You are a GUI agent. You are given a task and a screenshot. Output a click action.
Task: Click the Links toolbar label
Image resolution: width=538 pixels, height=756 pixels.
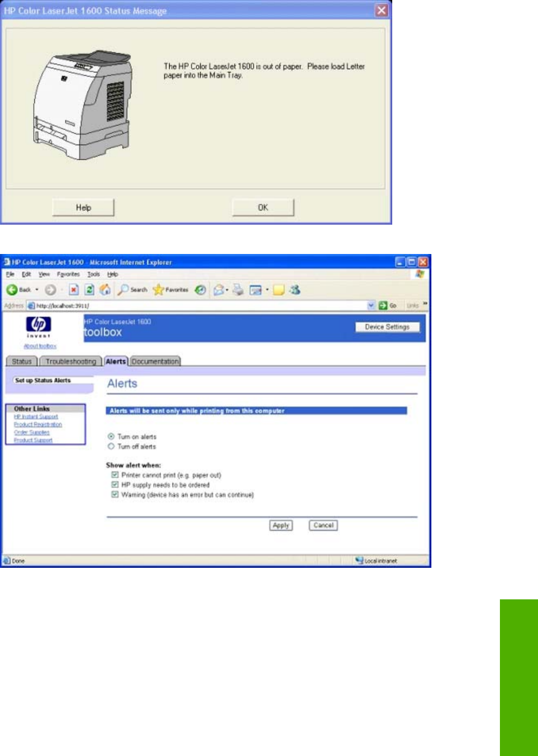coord(413,306)
